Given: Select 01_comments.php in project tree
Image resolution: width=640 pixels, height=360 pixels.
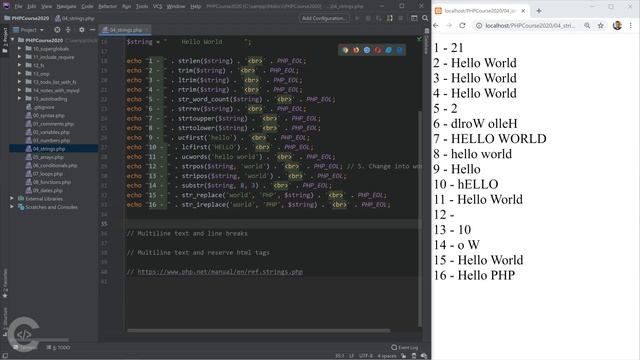Looking at the screenshot, I should 53,124.
